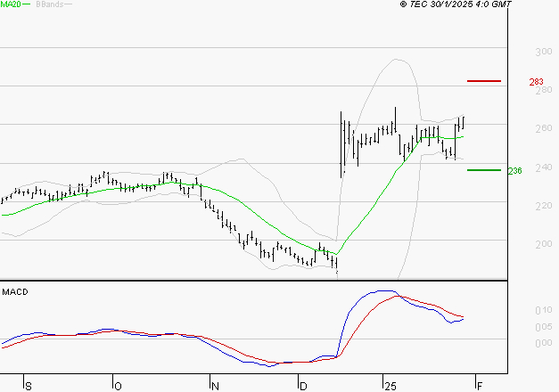Screen dimensions: 559x392
Task: Select the N month marker on time axis
Action: coord(214,386)
